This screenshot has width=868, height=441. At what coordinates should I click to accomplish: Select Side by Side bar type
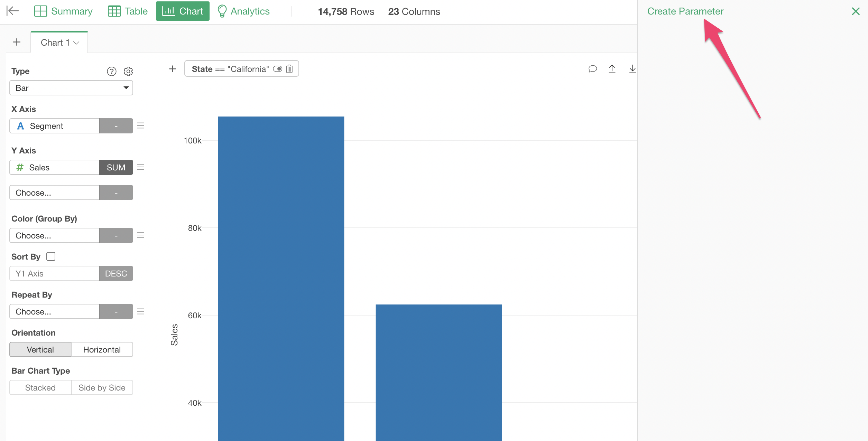point(102,387)
